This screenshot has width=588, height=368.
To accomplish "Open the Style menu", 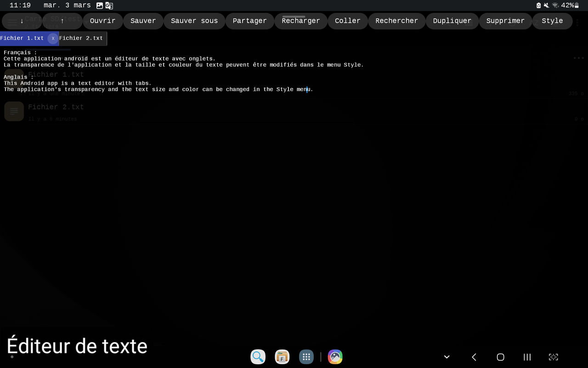I will pyautogui.click(x=552, y=21).
